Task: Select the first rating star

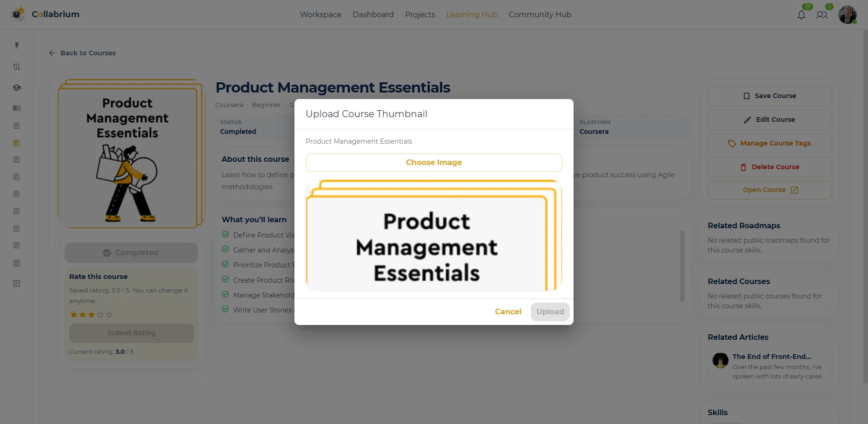Action: [x=73, y=315]
